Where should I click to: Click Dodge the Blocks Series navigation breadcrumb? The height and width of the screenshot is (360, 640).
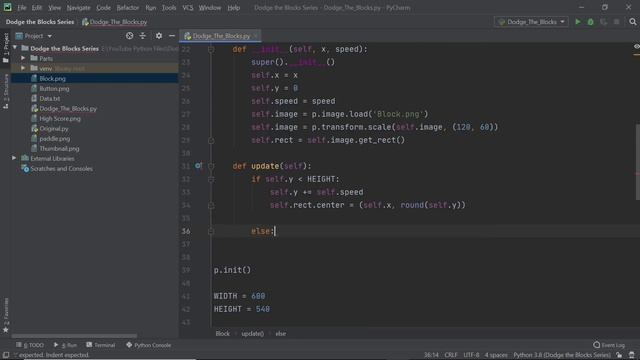40,22
